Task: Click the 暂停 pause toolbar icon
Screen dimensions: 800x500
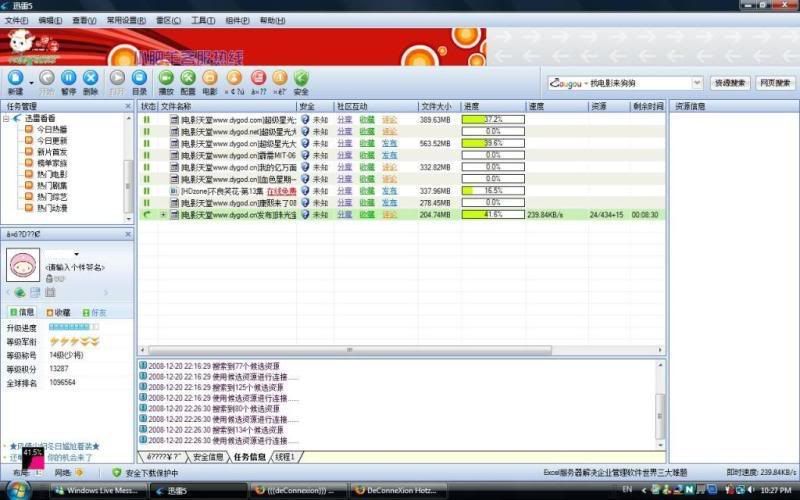Action: pos(68,78)
